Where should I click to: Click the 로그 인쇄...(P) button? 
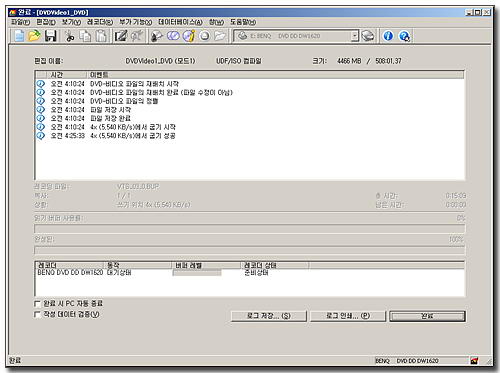[348, 316]
